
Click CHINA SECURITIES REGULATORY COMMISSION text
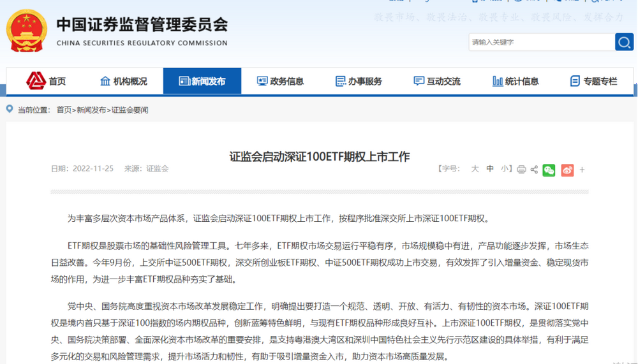142,43
